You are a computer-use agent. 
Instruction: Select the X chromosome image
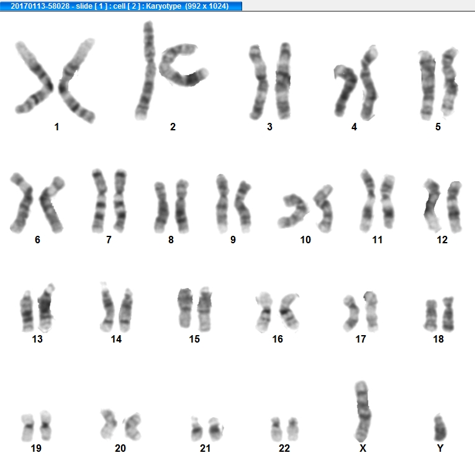coord(363,411)
